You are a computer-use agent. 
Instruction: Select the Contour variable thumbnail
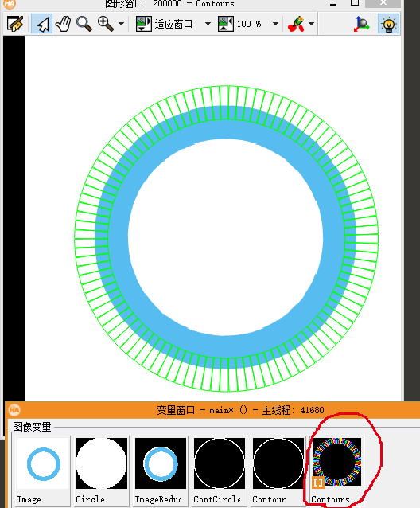point(278,471)
